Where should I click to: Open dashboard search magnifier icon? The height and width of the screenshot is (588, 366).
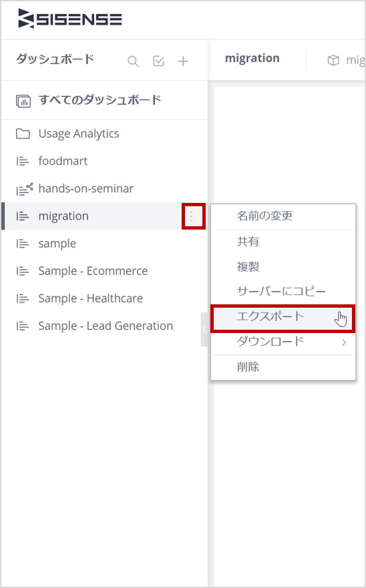(134, 61)
